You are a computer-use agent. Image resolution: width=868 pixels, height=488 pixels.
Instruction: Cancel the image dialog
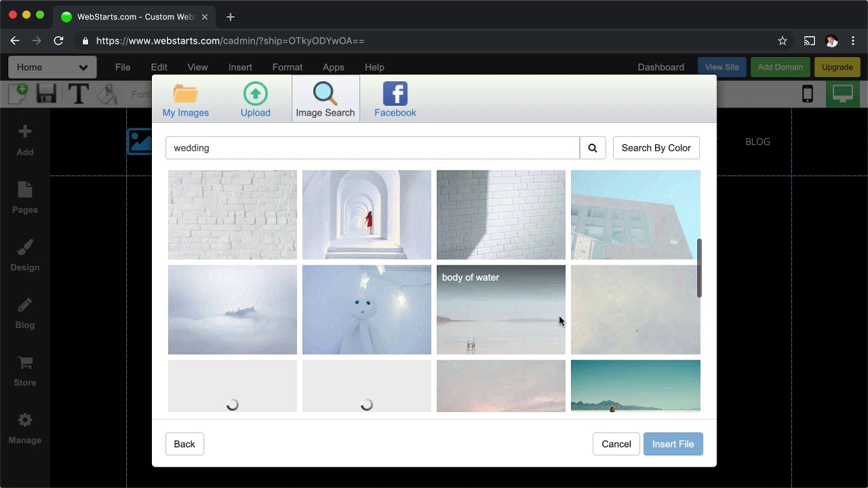[x=616, y=444]
